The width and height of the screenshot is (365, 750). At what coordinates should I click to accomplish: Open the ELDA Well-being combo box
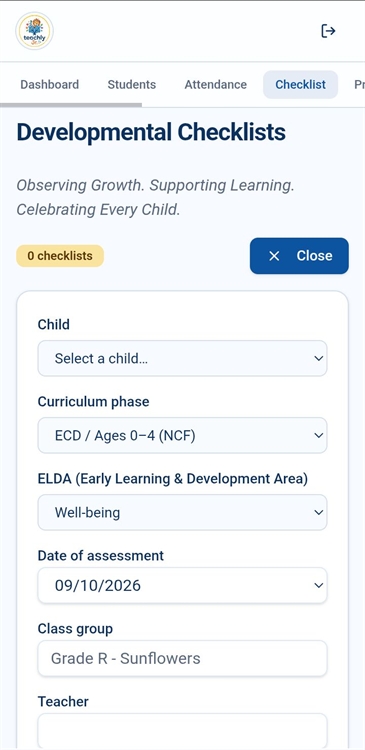pyautogui.click(x=182, y=512)
